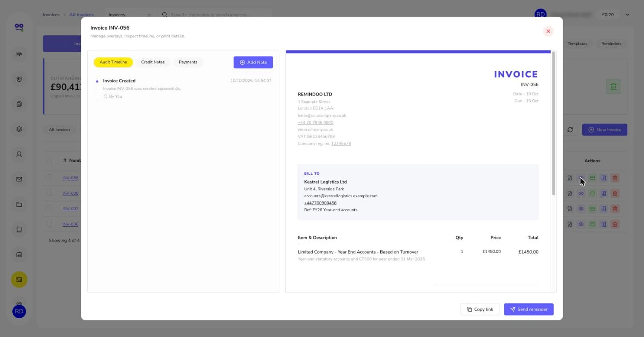The width and height of the screenshot is (644, 337).
Task: Click the attachment document icon for INV-007
Action: 569,209
